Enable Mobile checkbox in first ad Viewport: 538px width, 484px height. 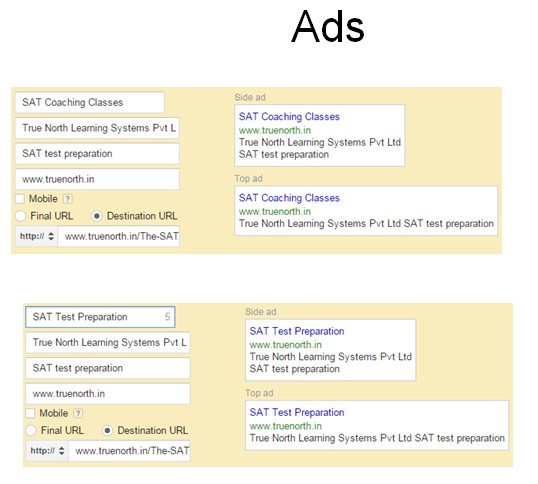coord(20,199)
